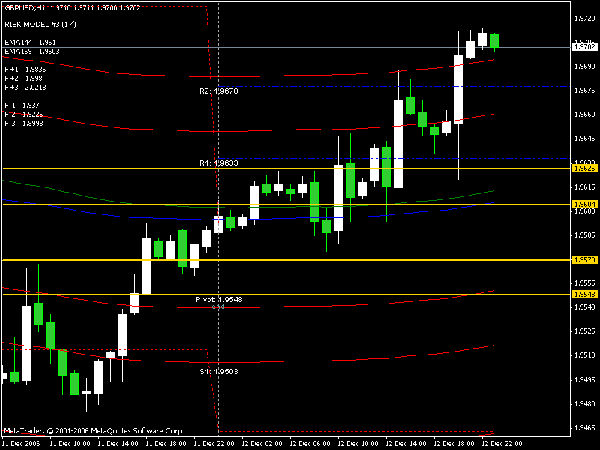
Task: Click the 1.9465 price axis label
Action: pos(585,427)
